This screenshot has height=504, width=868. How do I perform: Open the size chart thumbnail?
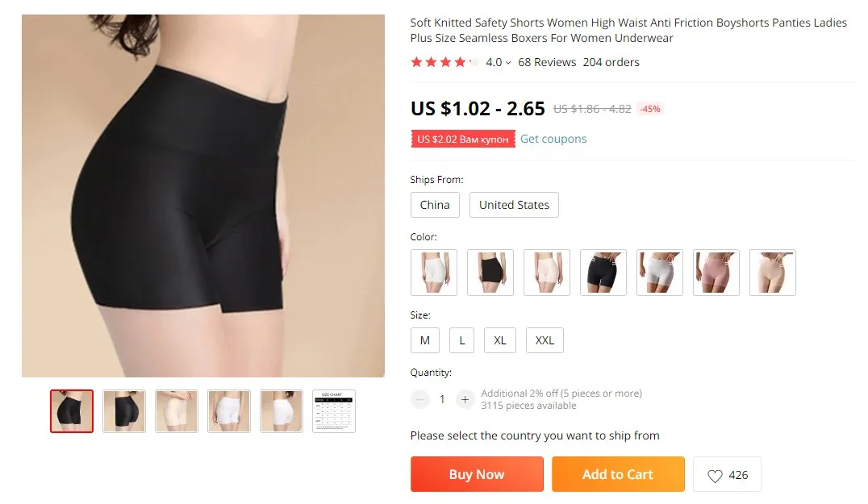(x=334, y=411)
